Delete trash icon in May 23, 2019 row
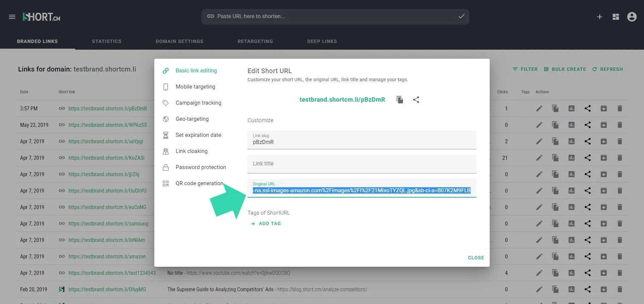The width and height of the screenshot is (644, 304). (x=620, y=125)
